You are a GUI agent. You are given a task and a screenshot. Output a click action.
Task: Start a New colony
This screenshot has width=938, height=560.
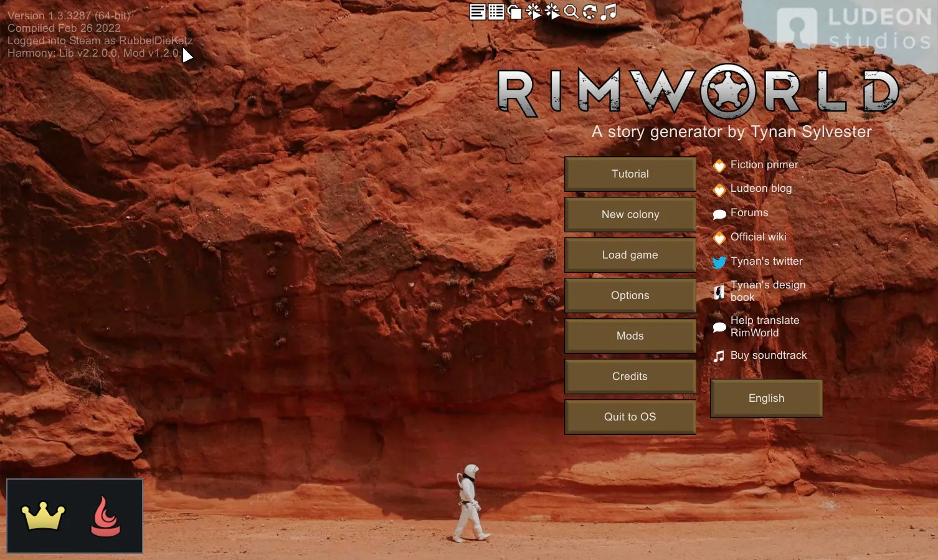(630, 214)
